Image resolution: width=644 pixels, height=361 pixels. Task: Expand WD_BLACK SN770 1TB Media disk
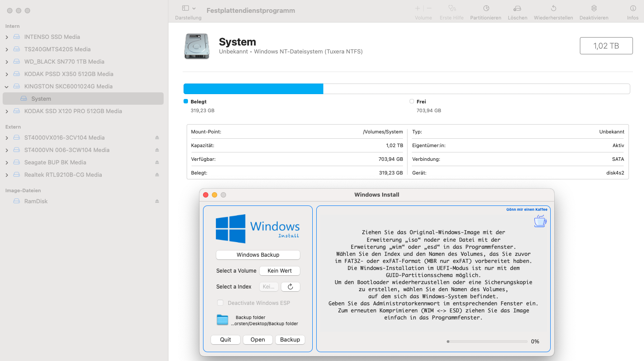point(7,62)
